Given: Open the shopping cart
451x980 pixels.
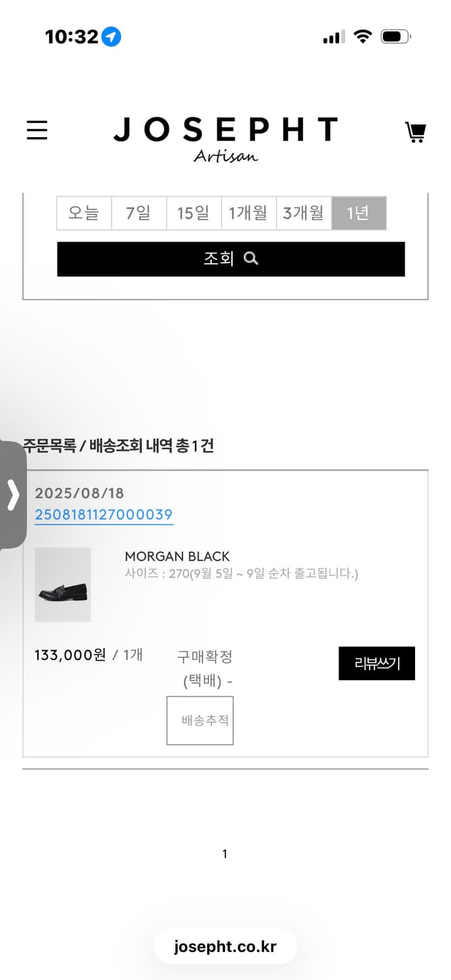Looking at the screenshot, I should (x=416, y=131).
